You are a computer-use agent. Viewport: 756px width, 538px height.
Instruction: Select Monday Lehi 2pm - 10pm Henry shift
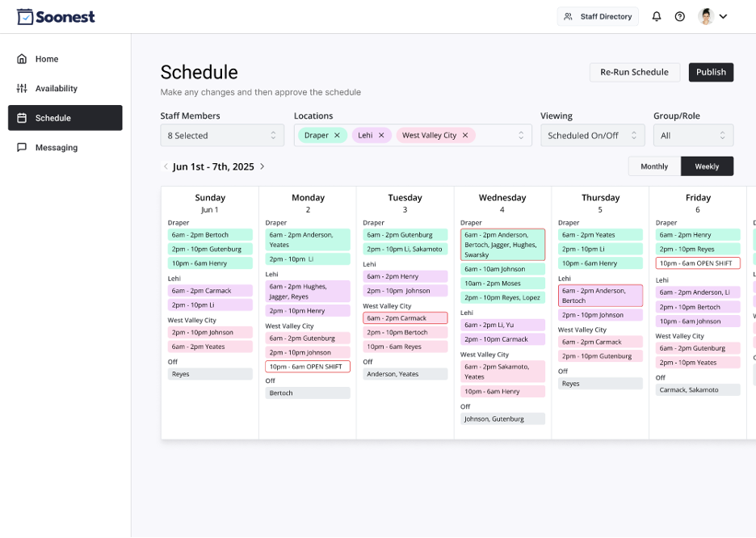coord(308,311)
